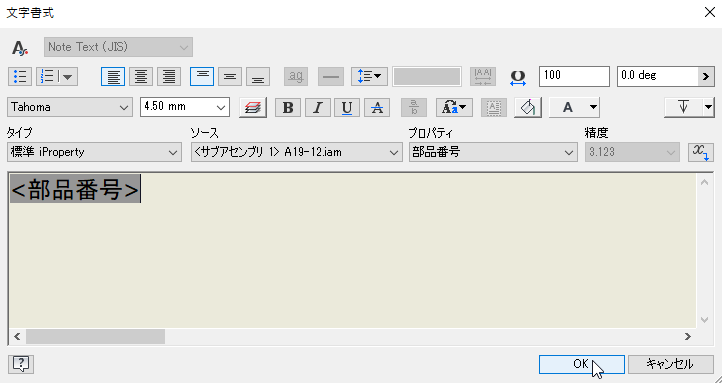The width and height of the screenshot is (722, 383).
Task: Apply numbered list formatting
Action: 48,76
